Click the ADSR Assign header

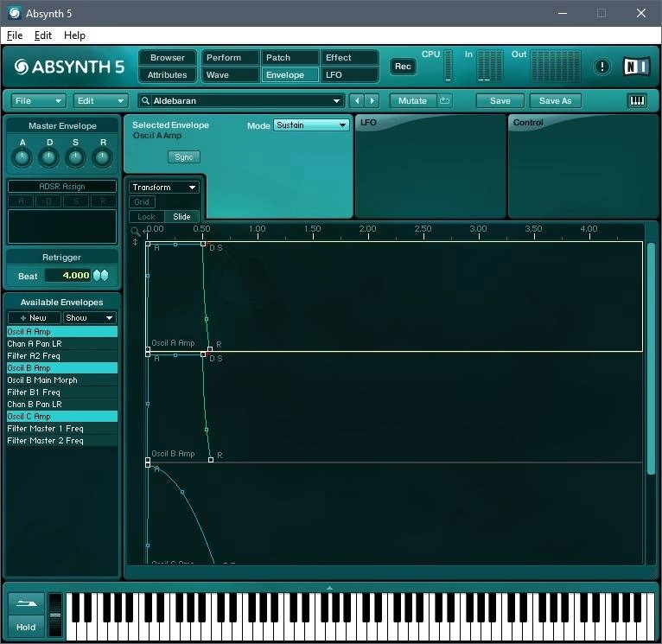point(62,186)
